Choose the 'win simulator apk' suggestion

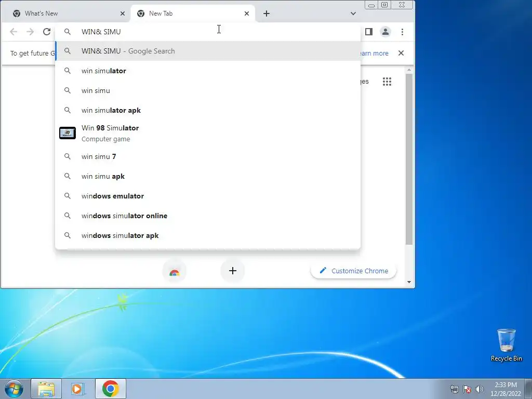click(208, 110)
